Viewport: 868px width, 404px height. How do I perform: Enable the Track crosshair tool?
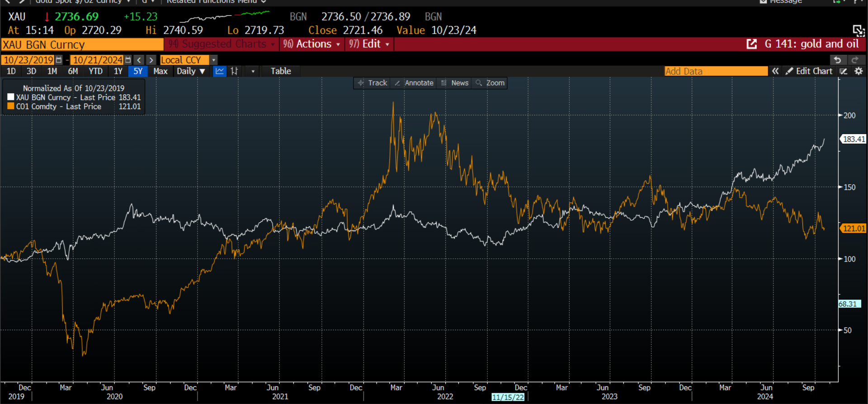[x=373, y=83]
